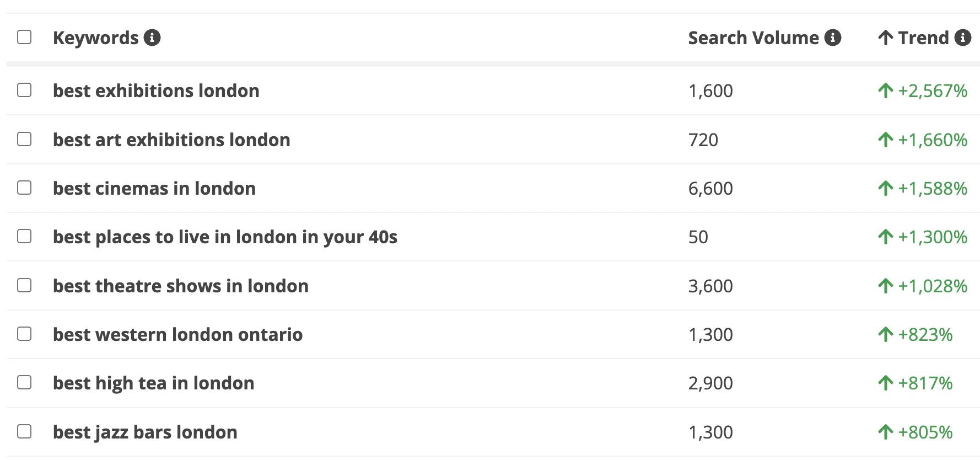The height and width of the screenshot is (460, 980).
Task: Click the 6,600 search volume value
Action: [710, 189]
